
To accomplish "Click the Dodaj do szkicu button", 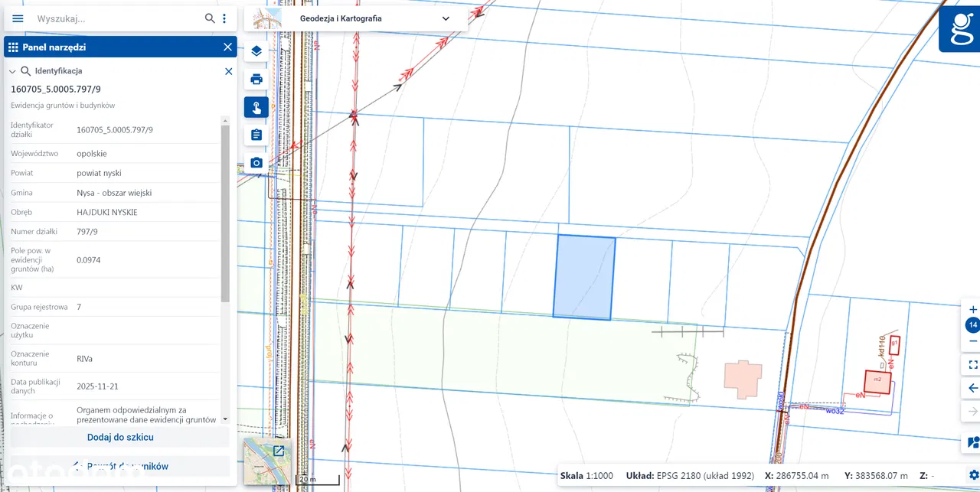I will click(x=120, y=437).
